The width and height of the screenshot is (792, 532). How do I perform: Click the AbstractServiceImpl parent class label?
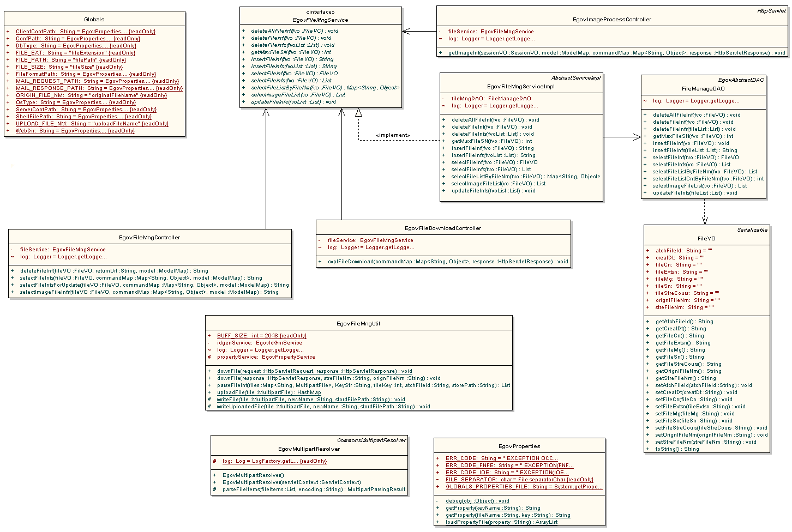575,78
